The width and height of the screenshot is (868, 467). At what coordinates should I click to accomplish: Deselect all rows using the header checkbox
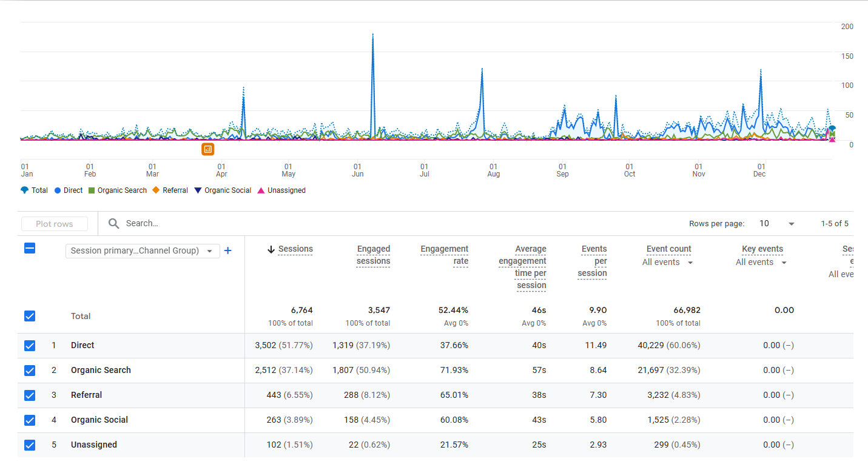click(x=30, y=248)
